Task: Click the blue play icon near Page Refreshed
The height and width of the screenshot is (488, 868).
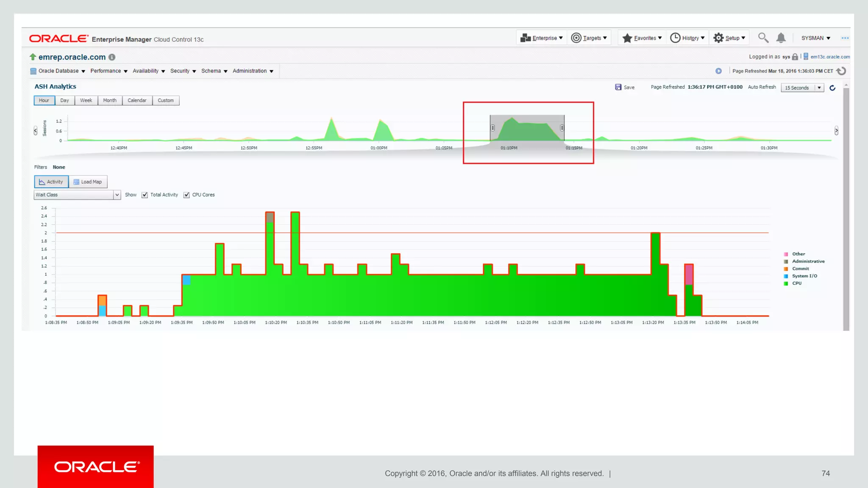Action: click(718, 71)
